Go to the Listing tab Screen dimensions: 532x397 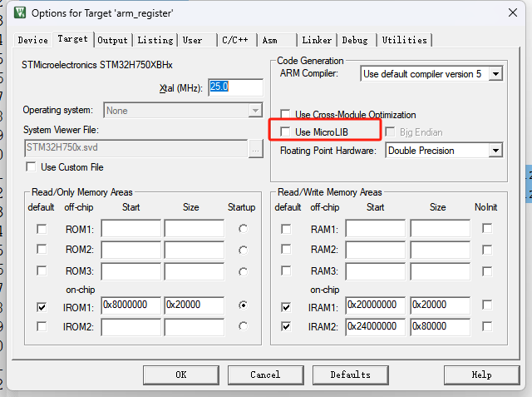point(155,40)
